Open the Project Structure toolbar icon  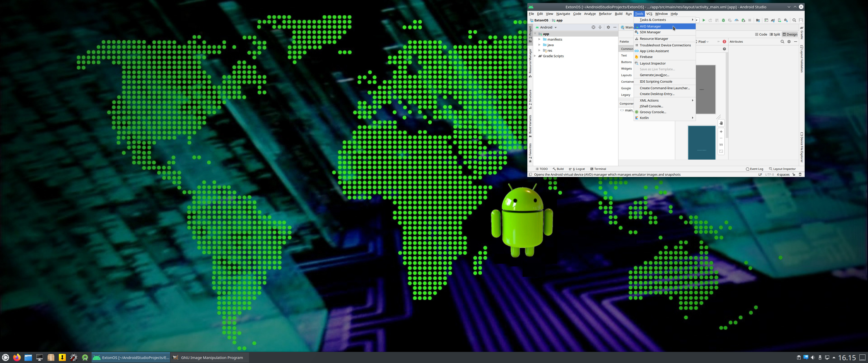(x=758, y=20)
